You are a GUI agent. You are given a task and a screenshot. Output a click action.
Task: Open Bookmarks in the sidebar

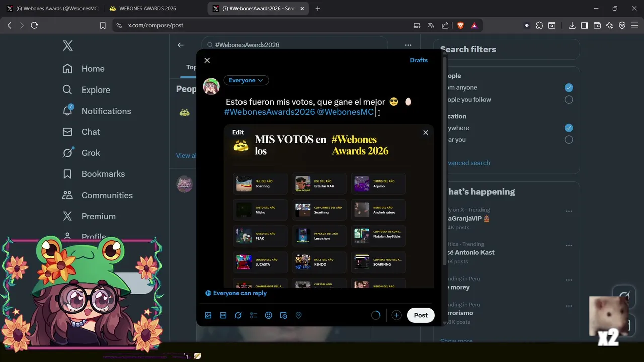click(93, 174)
